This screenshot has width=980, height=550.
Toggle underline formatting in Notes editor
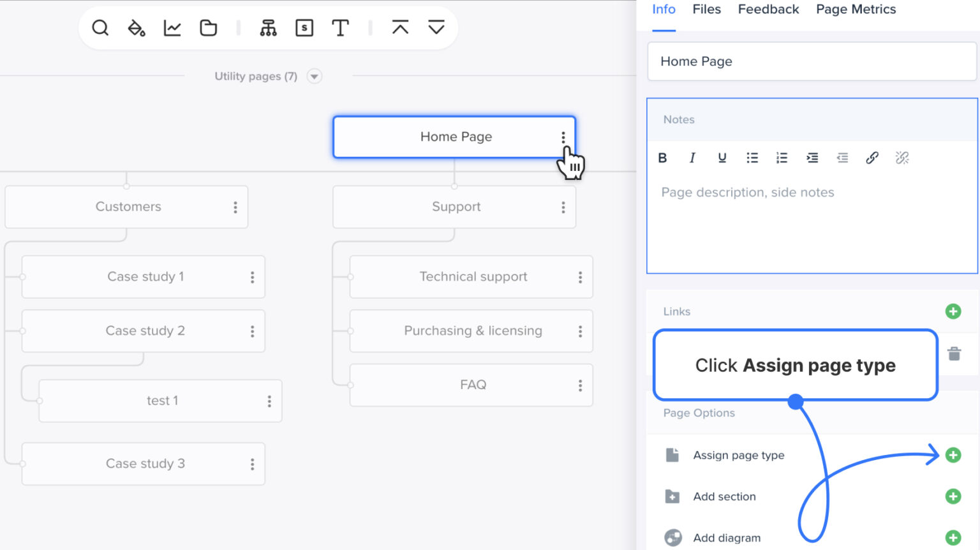tap(722, 158)
